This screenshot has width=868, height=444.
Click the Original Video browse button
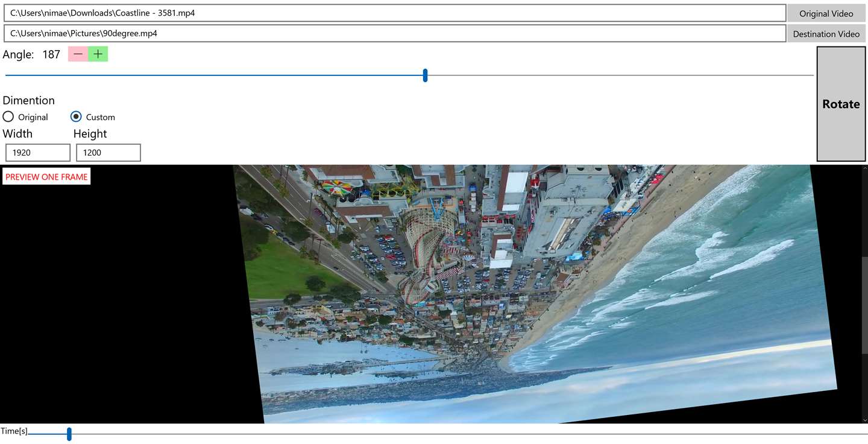pos(826,13)
